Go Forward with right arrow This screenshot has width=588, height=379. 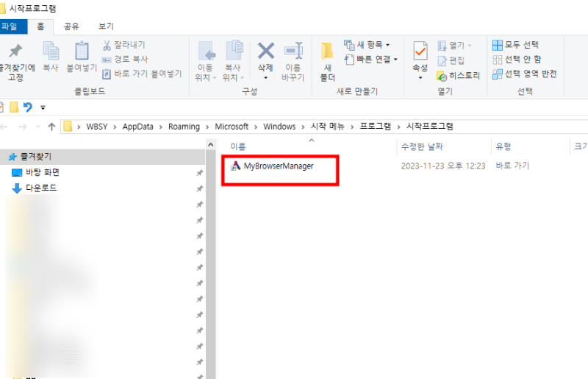[23, 127]
